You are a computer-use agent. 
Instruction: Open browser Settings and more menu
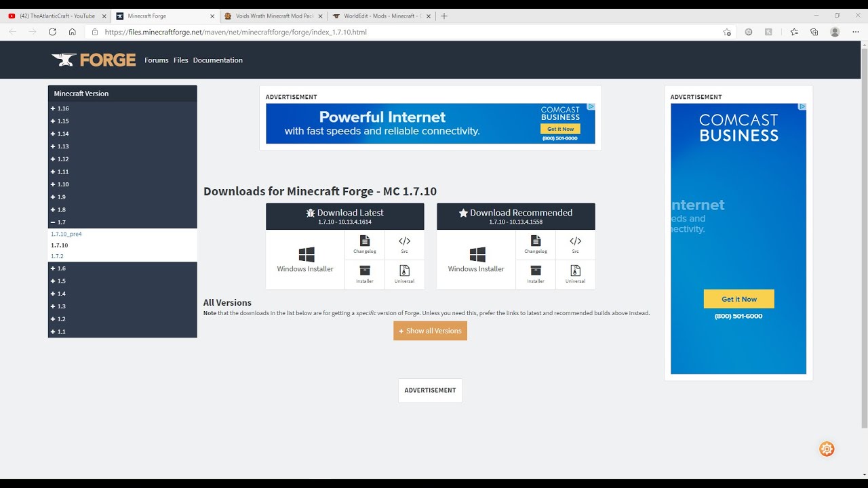[854, 32]
